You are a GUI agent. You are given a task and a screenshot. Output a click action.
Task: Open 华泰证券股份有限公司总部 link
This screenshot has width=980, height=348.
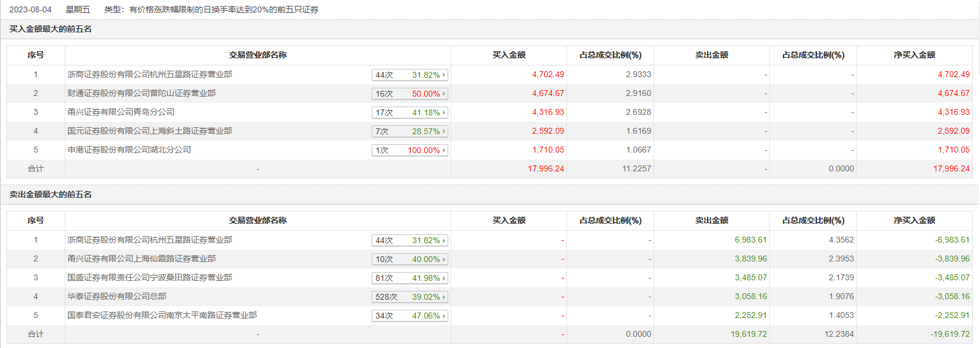click(x=116, y=296)
